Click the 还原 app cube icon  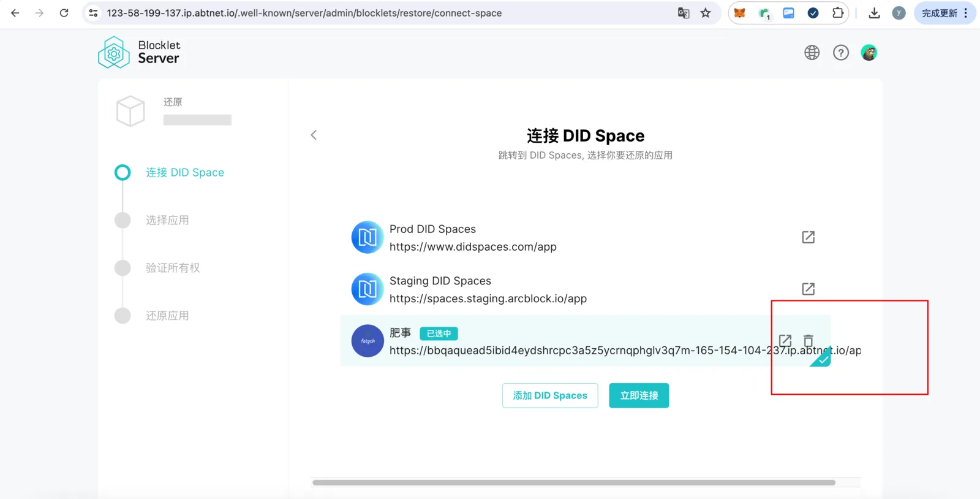click(130, 111)
